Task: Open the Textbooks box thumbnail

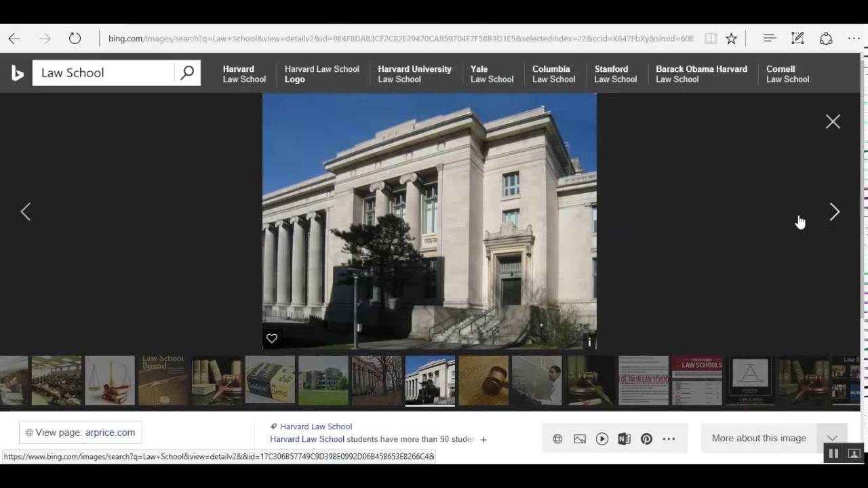Action: pyautogui.click(x=270, y=380)
